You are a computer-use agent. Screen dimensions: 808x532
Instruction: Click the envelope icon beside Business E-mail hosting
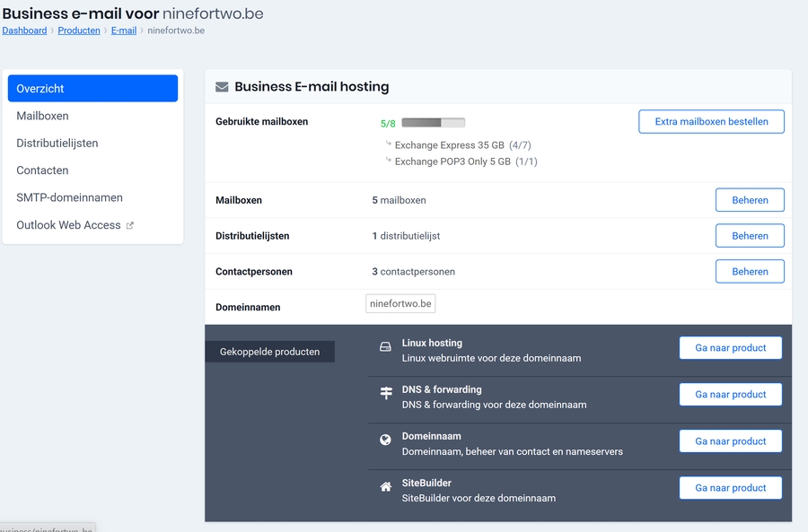221,87
